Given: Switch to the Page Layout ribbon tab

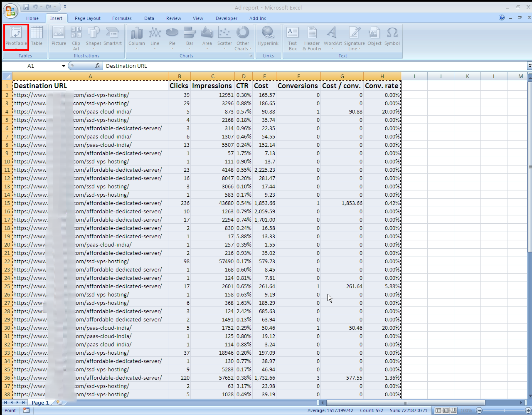Looking at the screenshot, I should pos(88,18).
